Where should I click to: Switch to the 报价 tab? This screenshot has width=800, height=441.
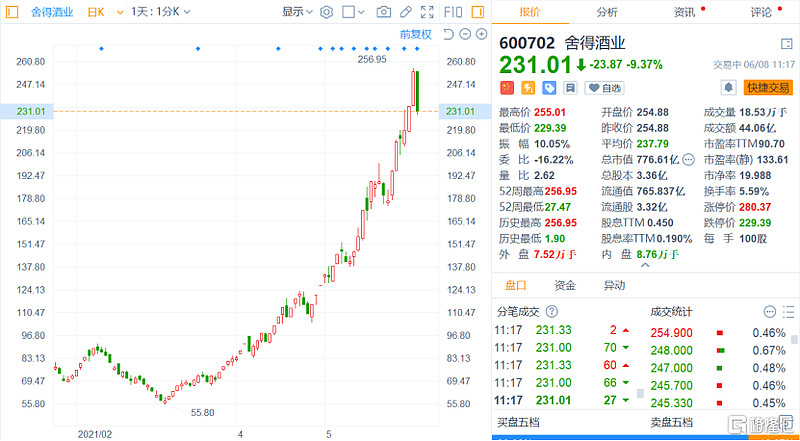[x=530, y=12]
